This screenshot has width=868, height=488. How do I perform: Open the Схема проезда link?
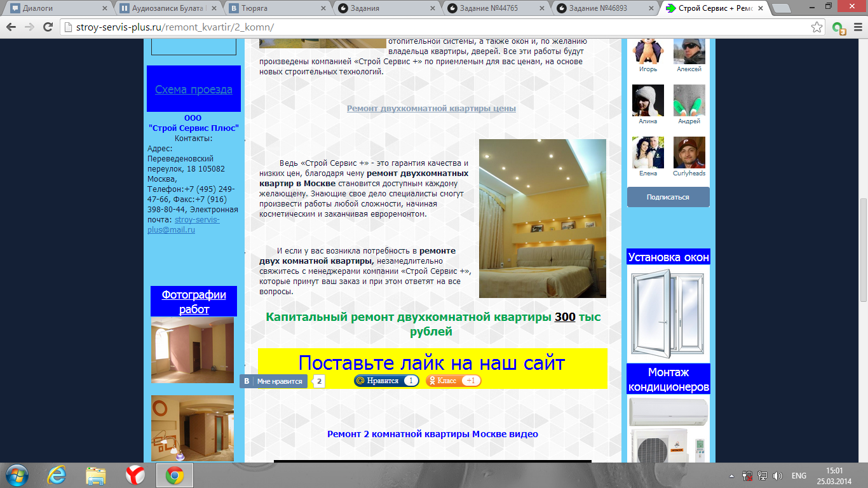194,90
